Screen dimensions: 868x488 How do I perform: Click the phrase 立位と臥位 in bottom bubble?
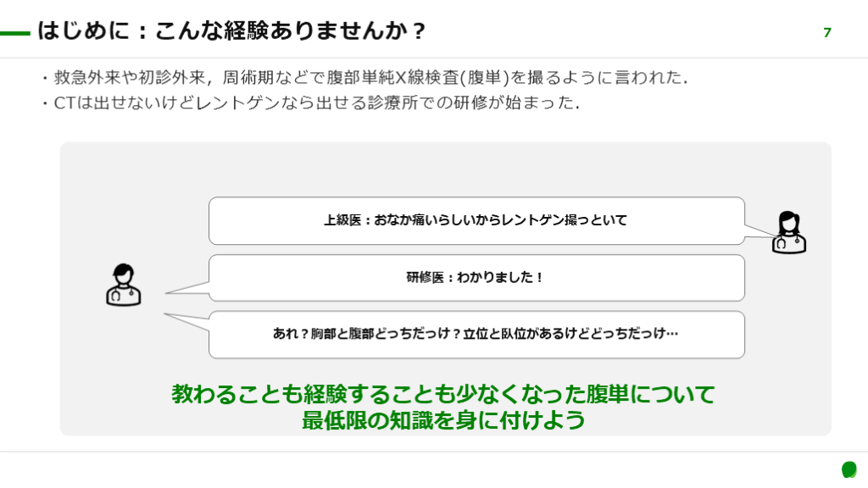pos(499,334)
